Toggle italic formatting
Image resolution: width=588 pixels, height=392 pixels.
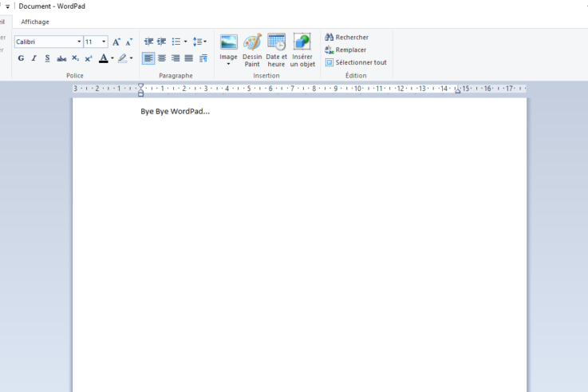tap(34, 58)
